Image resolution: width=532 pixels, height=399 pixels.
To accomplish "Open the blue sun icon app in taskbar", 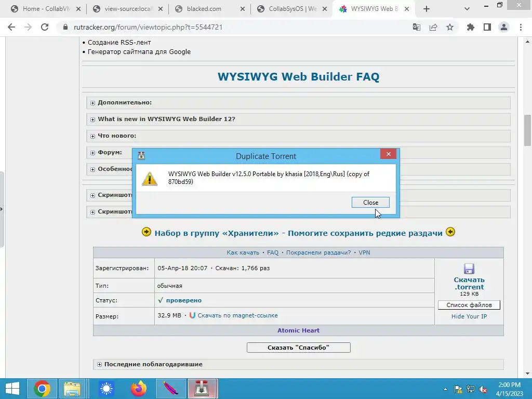I will pyautogui.click(x=106, y=389).
